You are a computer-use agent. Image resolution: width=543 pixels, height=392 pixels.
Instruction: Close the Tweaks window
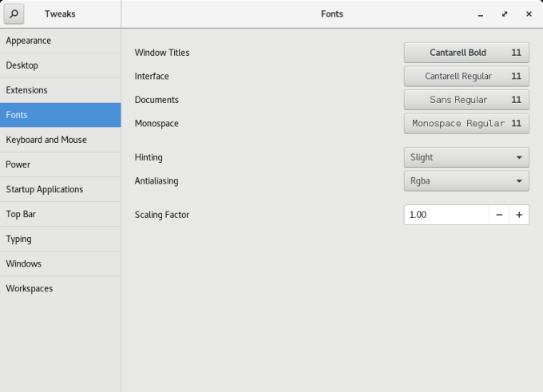[529, 14]
